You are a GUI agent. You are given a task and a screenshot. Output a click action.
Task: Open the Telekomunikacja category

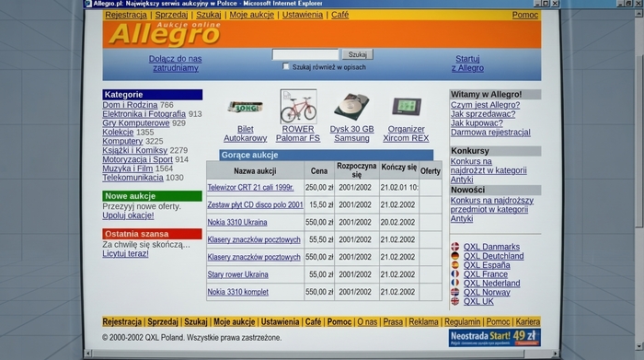(132, 178)
